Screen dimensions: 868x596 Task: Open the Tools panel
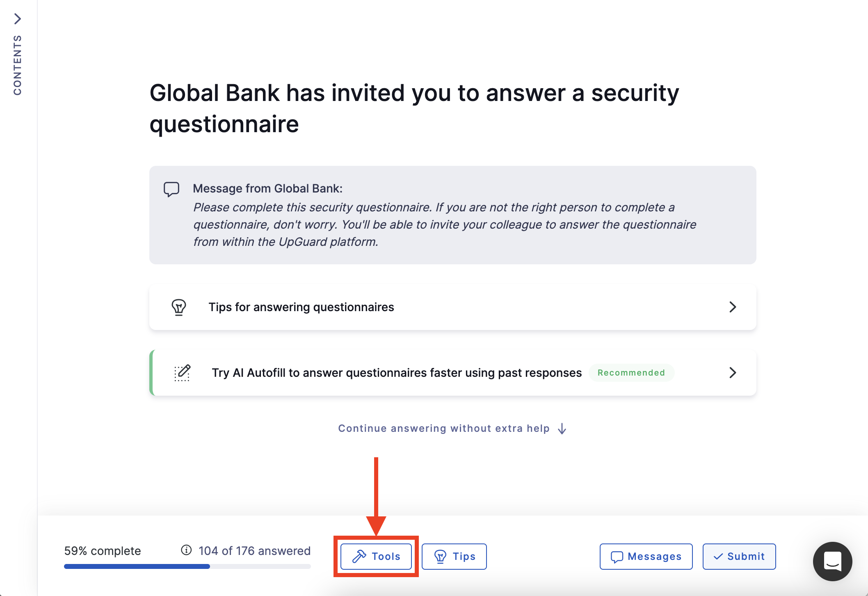[x=375, y=556]
